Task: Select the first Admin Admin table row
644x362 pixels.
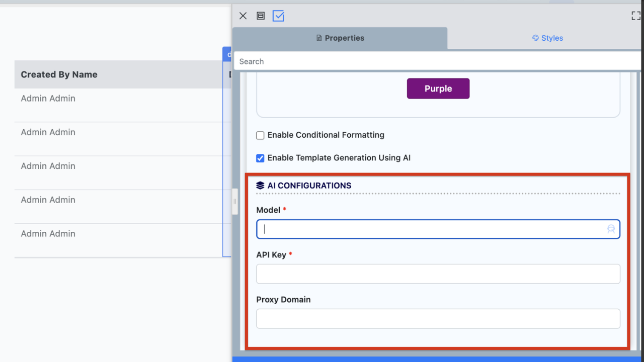Action: 48,99
